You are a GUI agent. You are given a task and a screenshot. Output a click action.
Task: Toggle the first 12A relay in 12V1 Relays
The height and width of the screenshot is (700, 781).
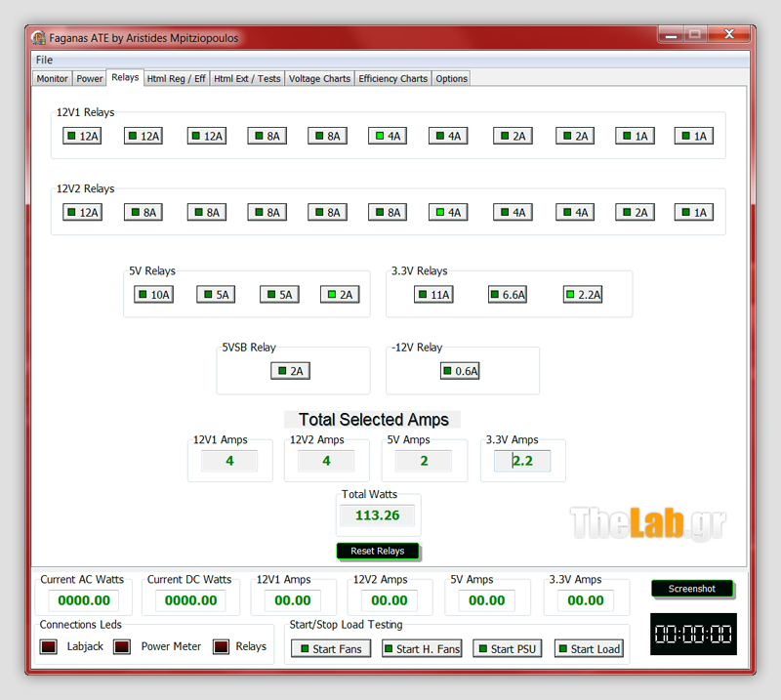82,136
